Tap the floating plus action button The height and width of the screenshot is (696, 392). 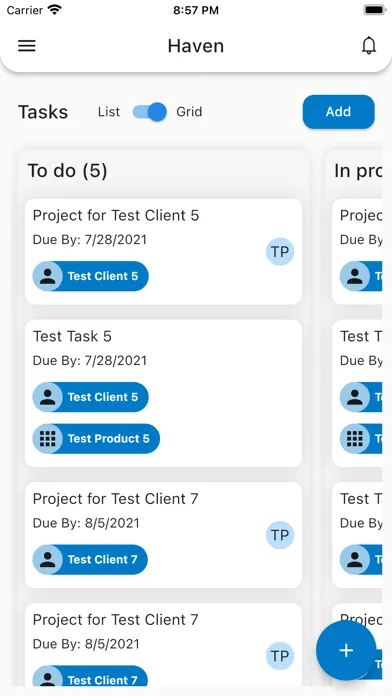(346, 650)
